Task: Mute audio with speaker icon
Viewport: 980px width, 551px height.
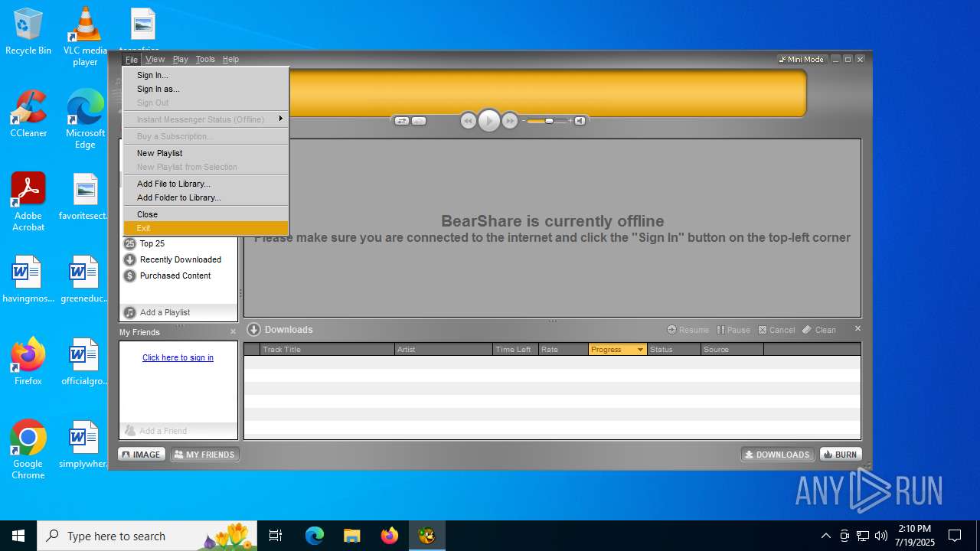Action: (x=580, y=121)
